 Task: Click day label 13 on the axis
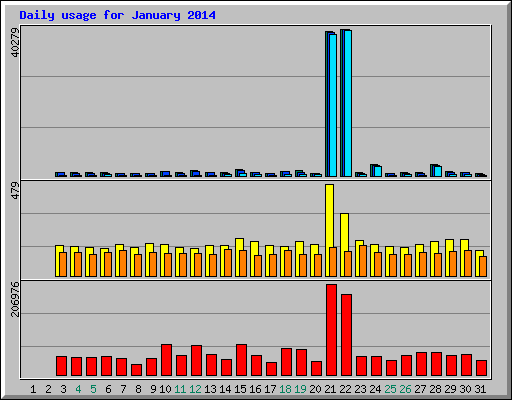point(210,389)
